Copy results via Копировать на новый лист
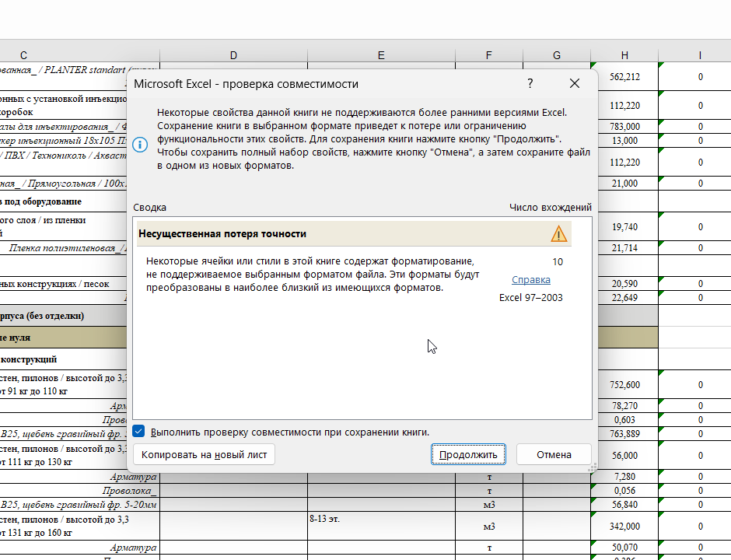 (205, 455)
